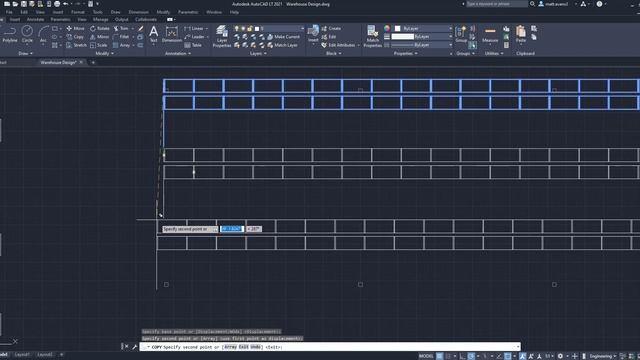The width and height of the screenshot is (640, 360).
Task: Open the Engineering units dropdown in status bar
Action: (x=602, y=356)
